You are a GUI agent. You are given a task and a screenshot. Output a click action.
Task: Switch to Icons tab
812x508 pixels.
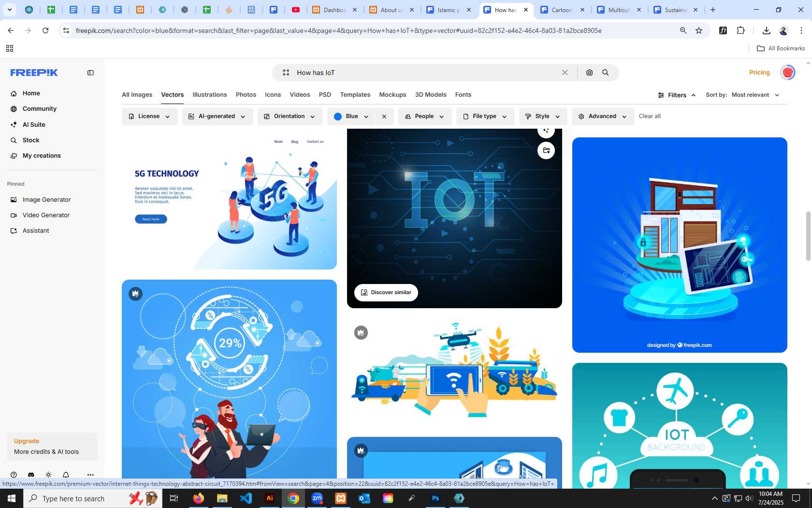click(x=273, y=95)
